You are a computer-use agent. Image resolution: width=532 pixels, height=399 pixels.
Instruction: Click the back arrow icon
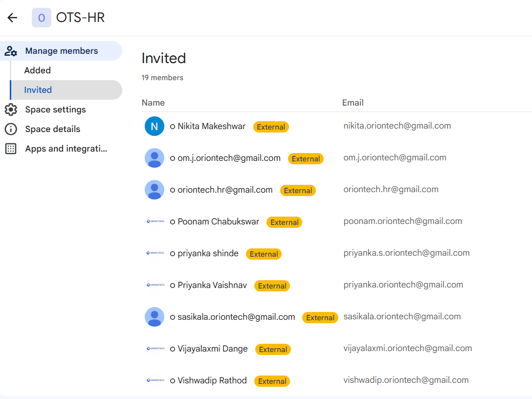(x=12, y=18)
